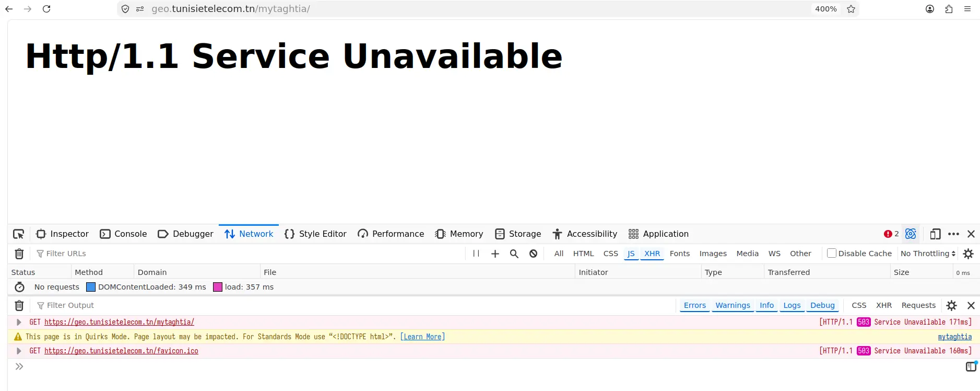Toggle the console Debug filter button
Image resolution: width=980 pixels, height=391 pixels.
point(822,305)
